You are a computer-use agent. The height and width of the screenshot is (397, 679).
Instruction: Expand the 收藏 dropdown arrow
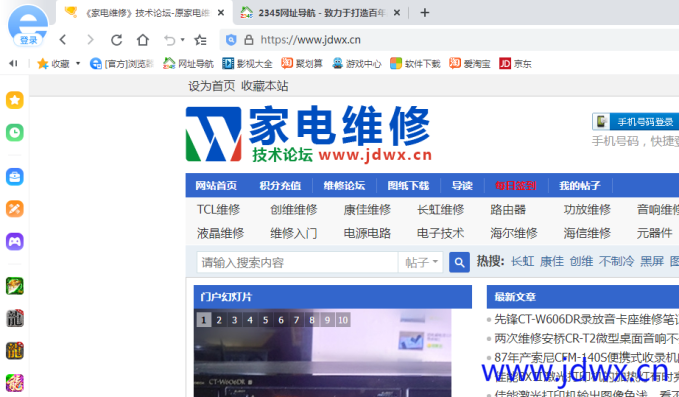click(78, 63)
